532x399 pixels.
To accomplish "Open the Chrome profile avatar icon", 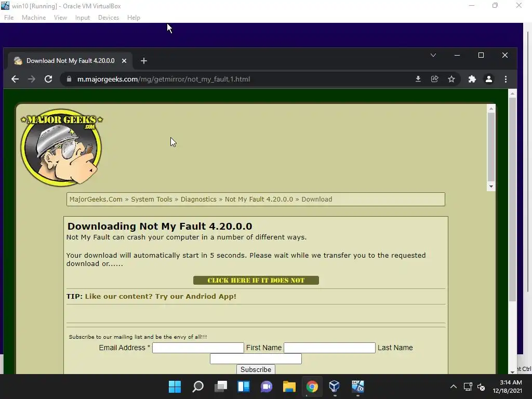I will (x=488, y=79).
